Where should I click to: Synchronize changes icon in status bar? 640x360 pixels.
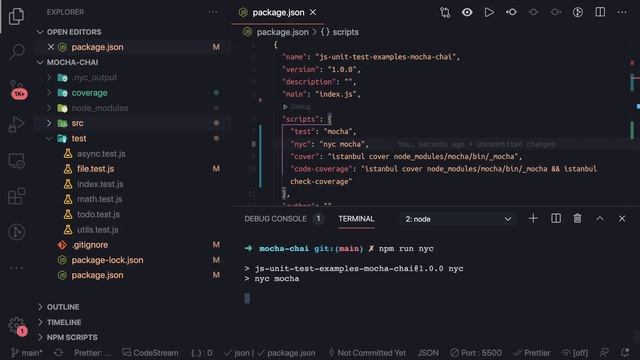point(58,353)
